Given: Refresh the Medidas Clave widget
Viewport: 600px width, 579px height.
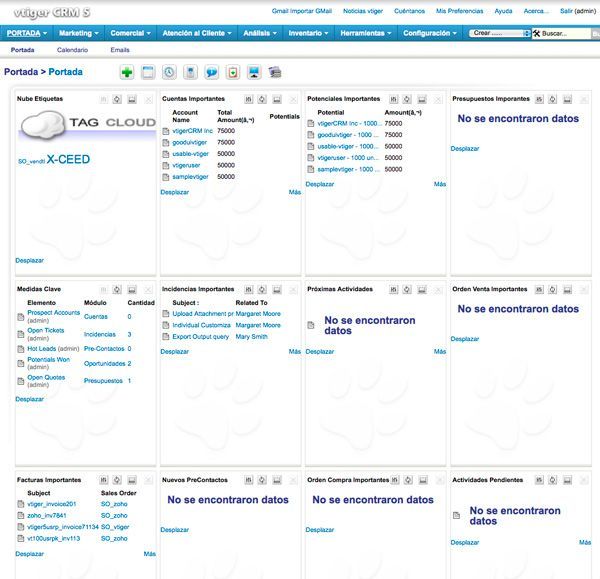Looking at the screenshot, I should 117,290.
